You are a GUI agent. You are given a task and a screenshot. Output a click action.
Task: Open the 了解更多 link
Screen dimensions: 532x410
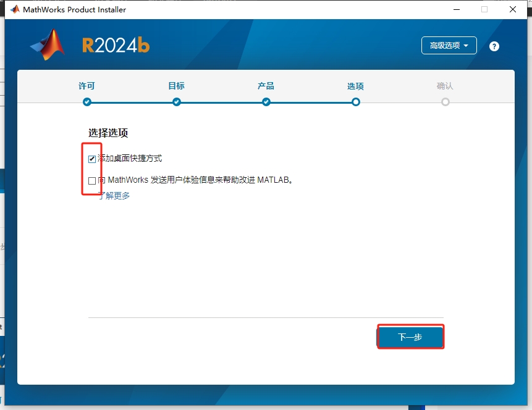pyautogui.click(x=115, y=196)
